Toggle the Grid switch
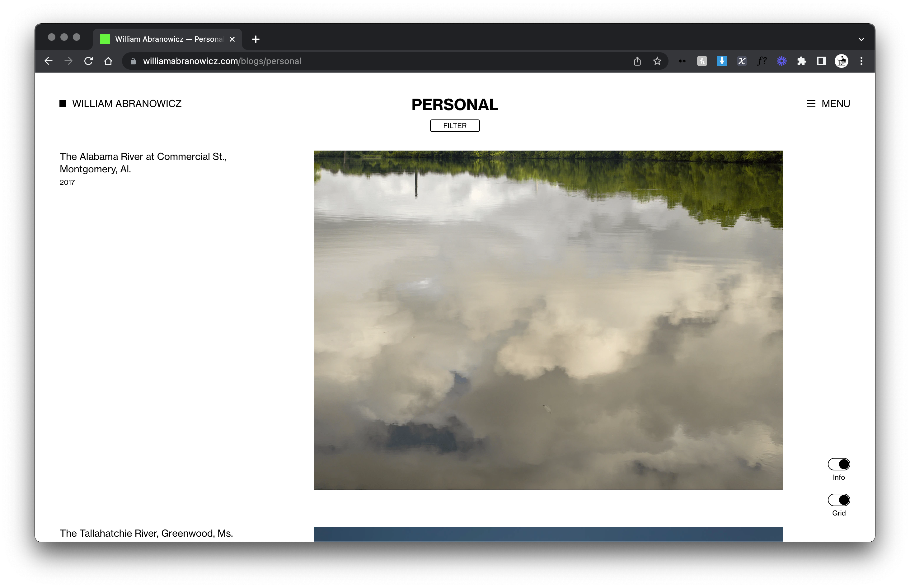Screen dimensions: 910x588 [x=839, y=500]
